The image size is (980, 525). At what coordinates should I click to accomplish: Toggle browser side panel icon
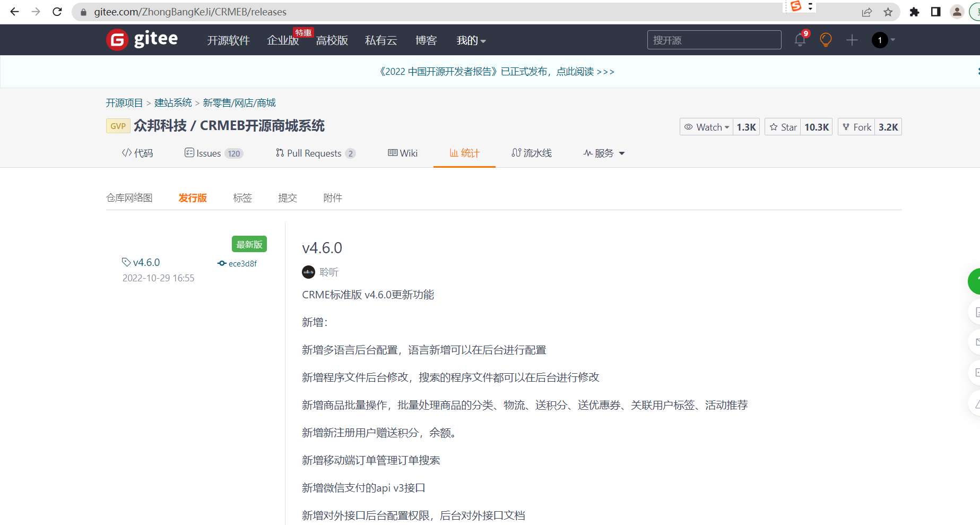935,12
